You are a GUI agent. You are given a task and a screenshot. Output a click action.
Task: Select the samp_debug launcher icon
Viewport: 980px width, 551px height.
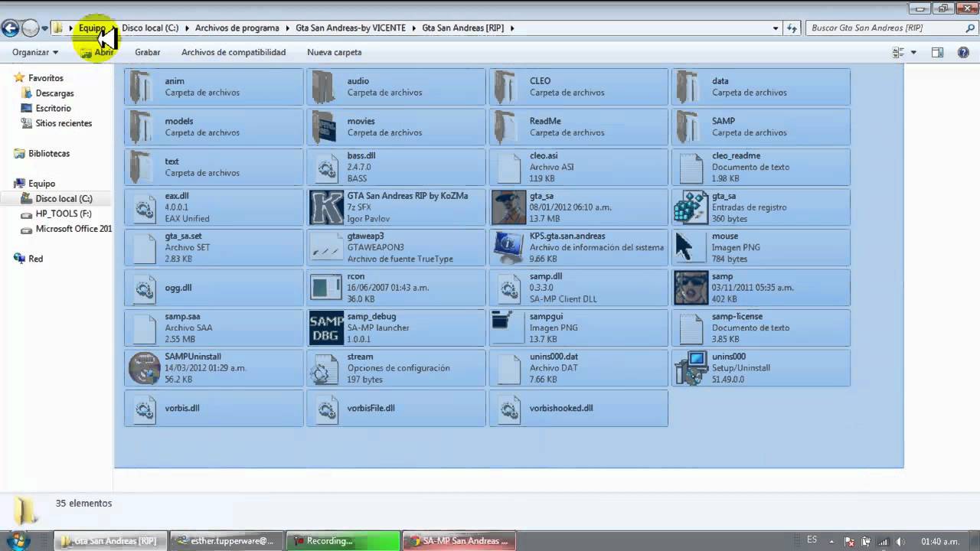[326, 328]
